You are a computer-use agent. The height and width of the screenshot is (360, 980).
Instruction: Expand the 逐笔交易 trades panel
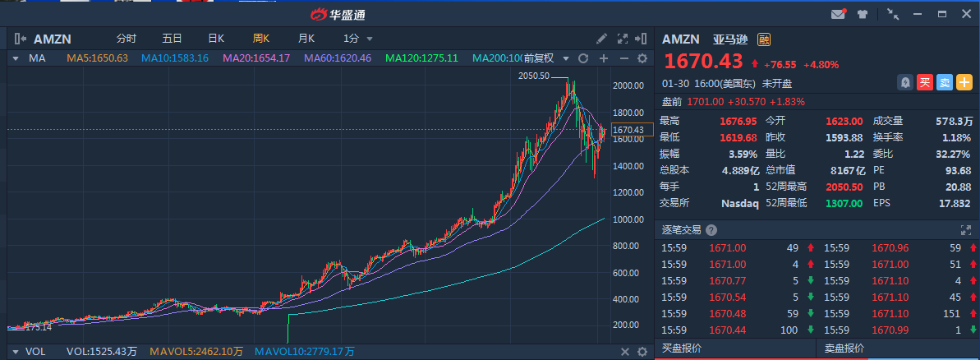pos(964,230)
